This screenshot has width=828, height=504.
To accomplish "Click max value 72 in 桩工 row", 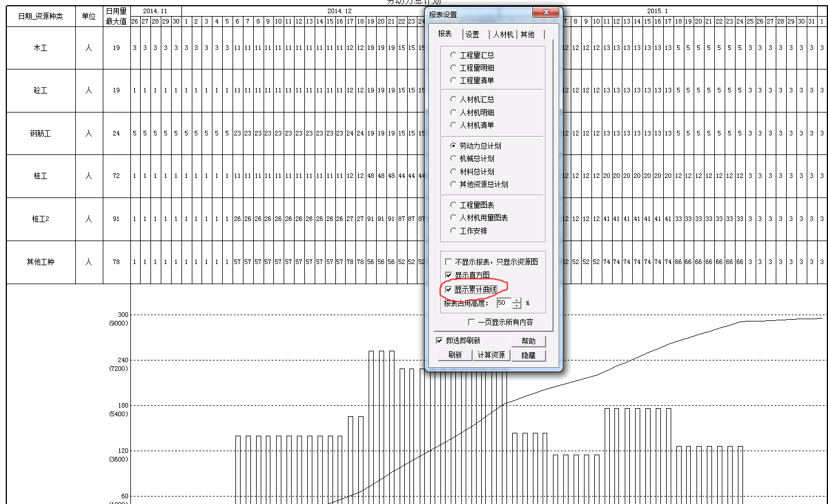I will (116, 176).
